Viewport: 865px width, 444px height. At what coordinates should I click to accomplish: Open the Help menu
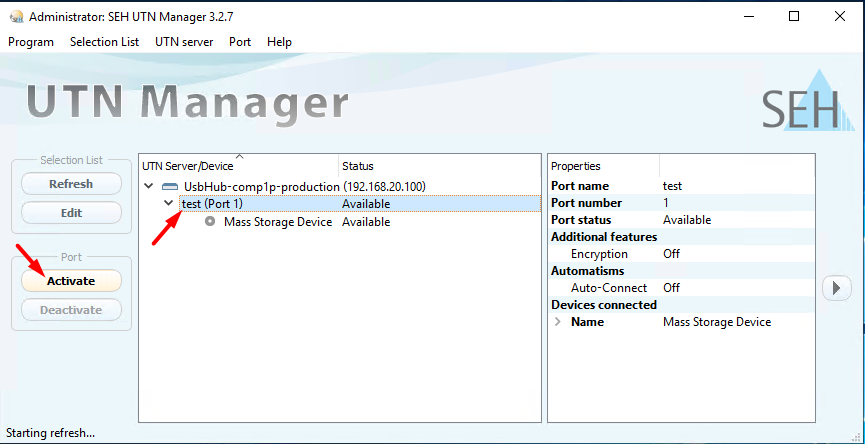pyautogui.click(x=279, y=42)
